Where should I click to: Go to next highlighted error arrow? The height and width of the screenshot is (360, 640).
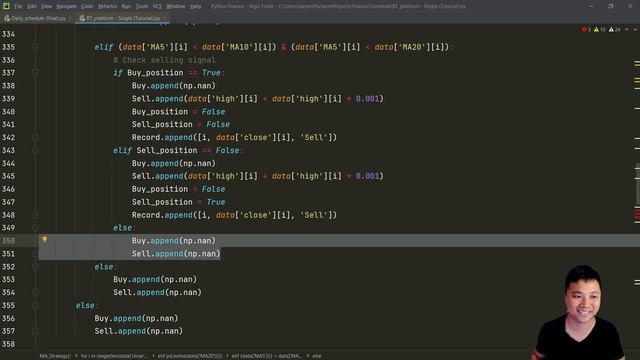tap(635, 29)
